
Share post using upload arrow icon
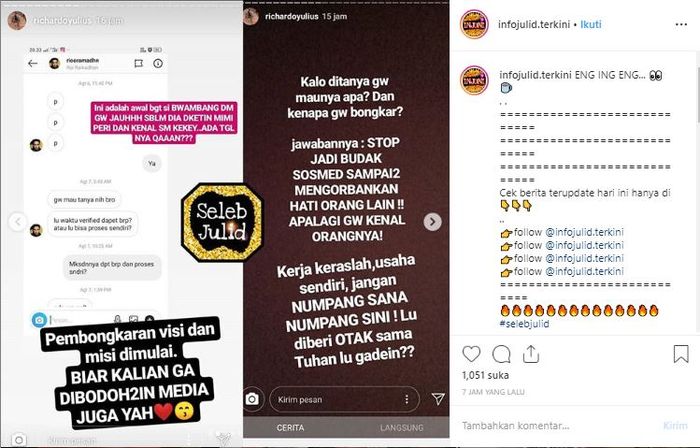(530, 354)
